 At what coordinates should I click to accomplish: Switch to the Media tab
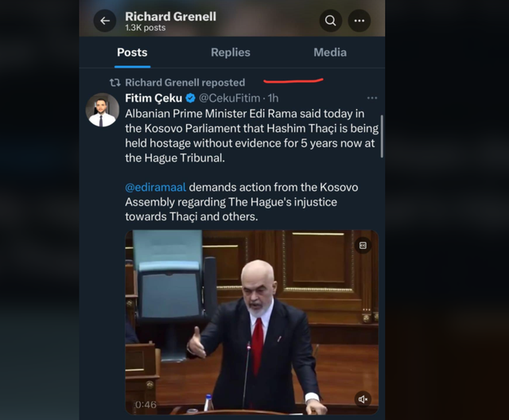tap(330, 52)
